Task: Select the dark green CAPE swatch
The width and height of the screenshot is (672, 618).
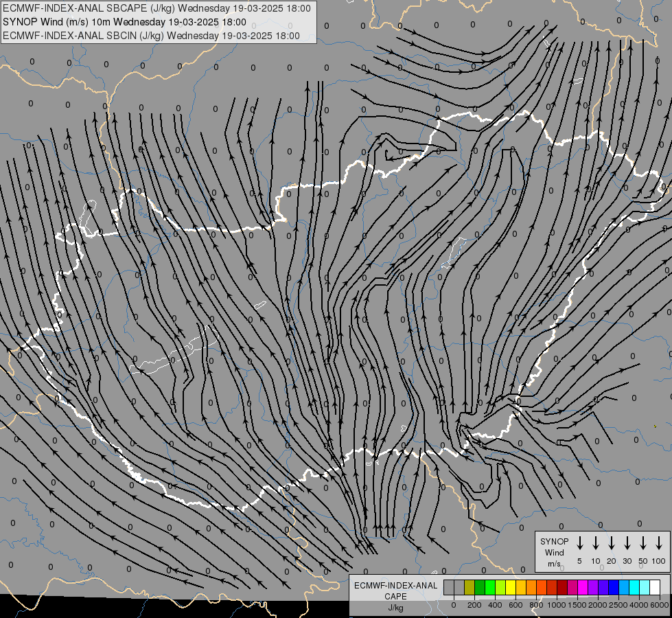Action: [x=480, y=588]
